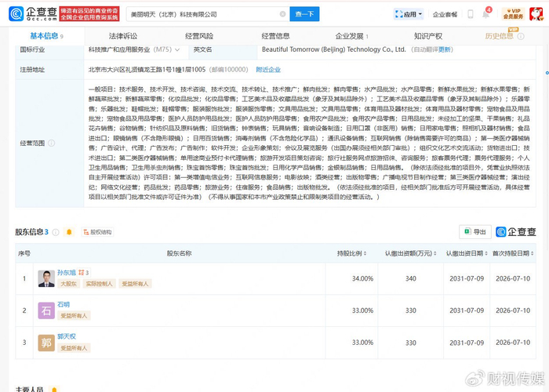The height and width of the screenshot is (392, 549).
Task: Click 孙东旭 profile photo
Action: (x=46, y=278)
